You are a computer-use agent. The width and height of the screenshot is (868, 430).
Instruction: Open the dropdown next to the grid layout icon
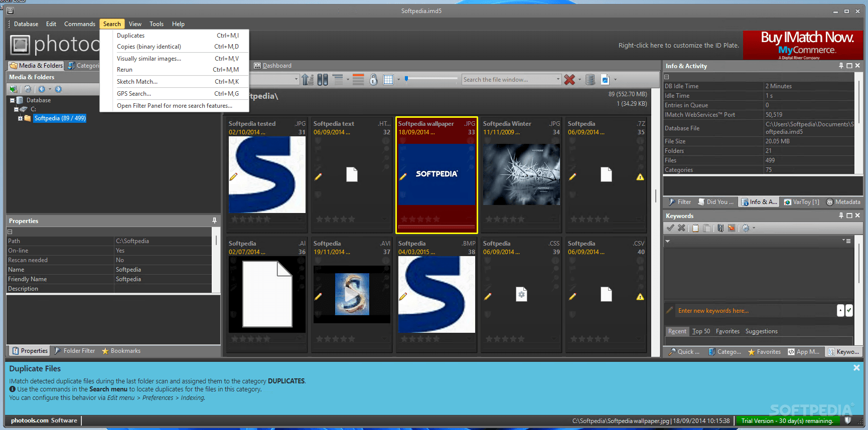pos(398,79)
